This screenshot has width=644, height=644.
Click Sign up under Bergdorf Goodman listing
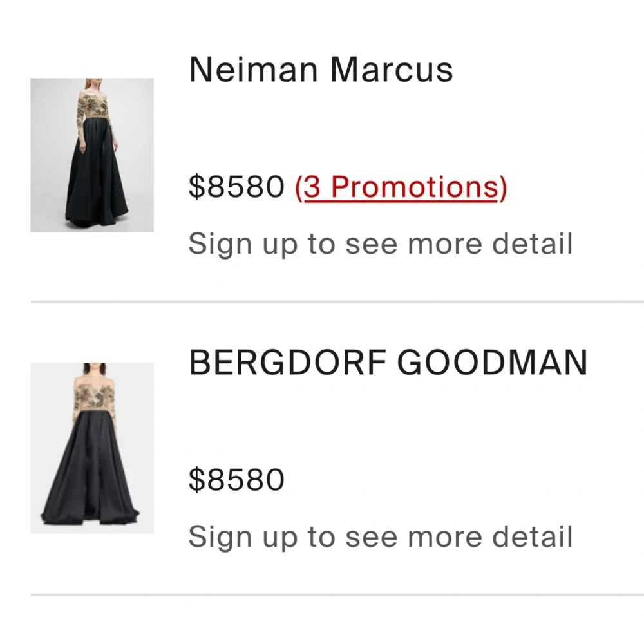[380, 536]
